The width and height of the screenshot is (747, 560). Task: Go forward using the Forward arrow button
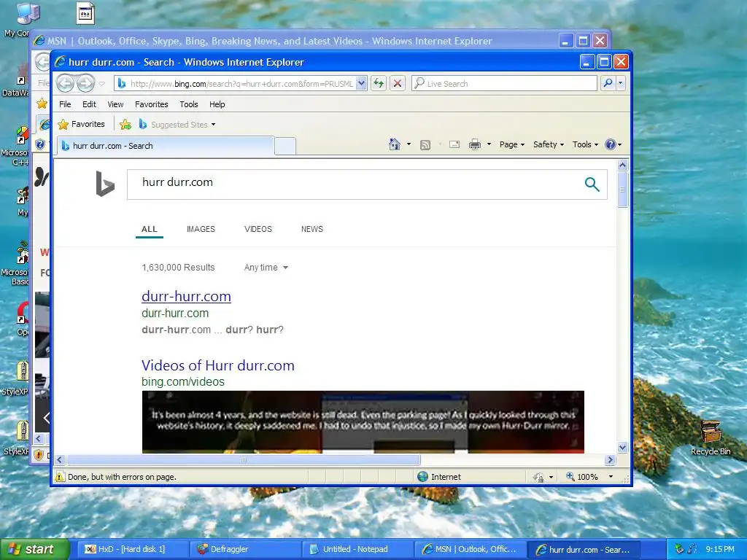[x=86, y=83]
